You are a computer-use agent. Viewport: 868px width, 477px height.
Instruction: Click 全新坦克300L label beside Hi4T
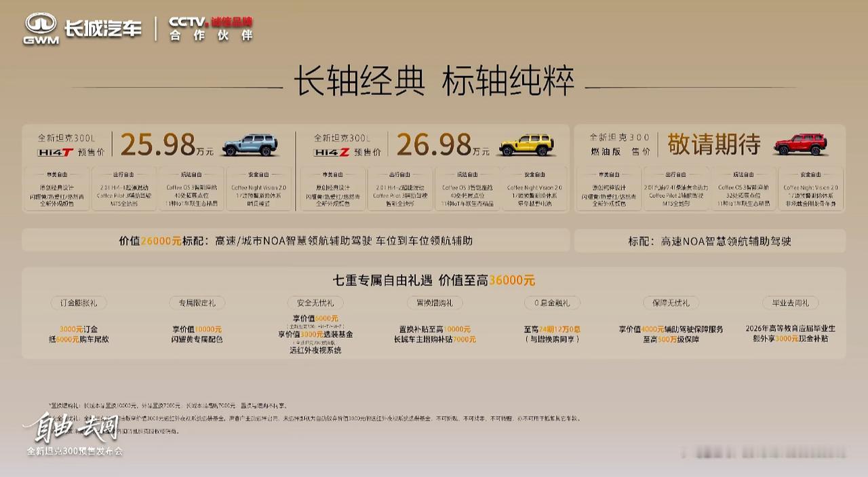pyautogui.click(x=67, y=138)
